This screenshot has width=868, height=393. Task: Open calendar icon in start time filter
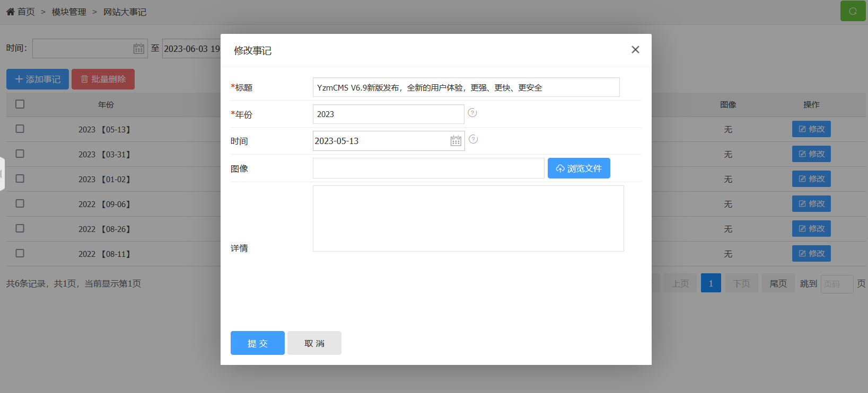click(139, 49)
